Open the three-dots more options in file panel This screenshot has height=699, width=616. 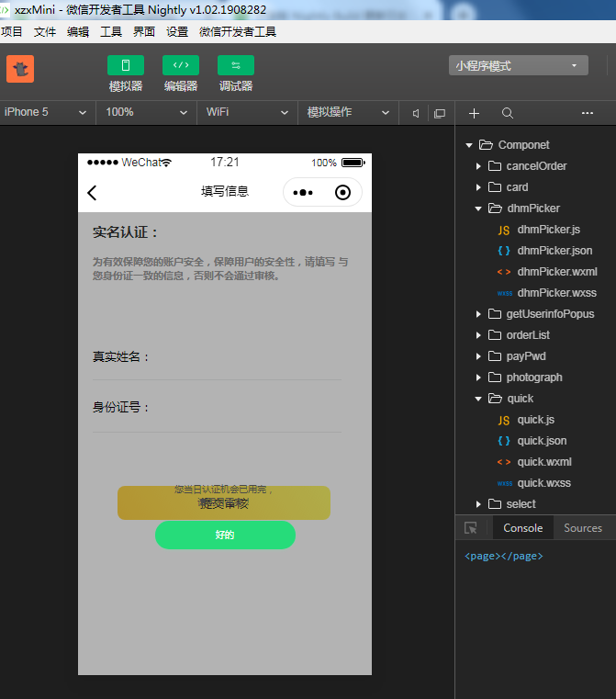587,113
